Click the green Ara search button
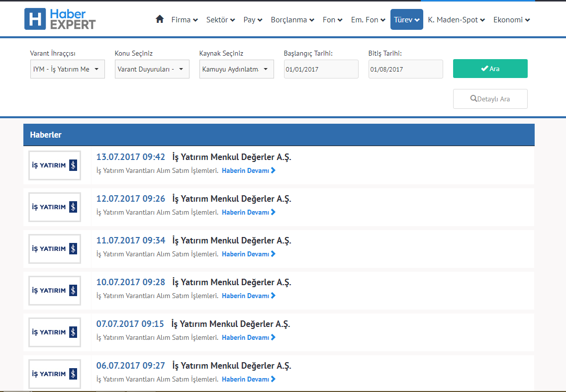The width and height of the screenshot is (566, 392). click(x=490, y=69)
